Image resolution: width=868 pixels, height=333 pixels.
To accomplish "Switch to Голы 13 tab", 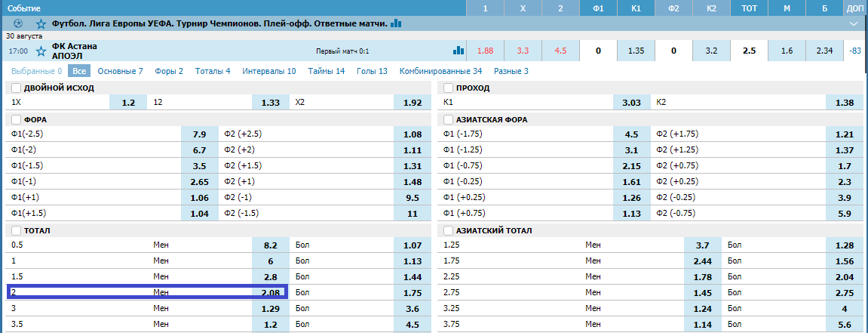I will 372,71.
